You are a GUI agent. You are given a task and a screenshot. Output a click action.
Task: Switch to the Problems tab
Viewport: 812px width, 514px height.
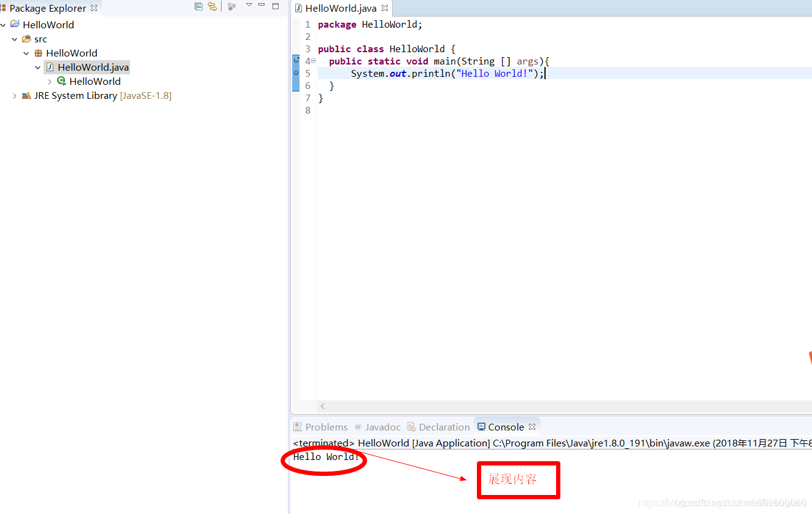(320, 427)
